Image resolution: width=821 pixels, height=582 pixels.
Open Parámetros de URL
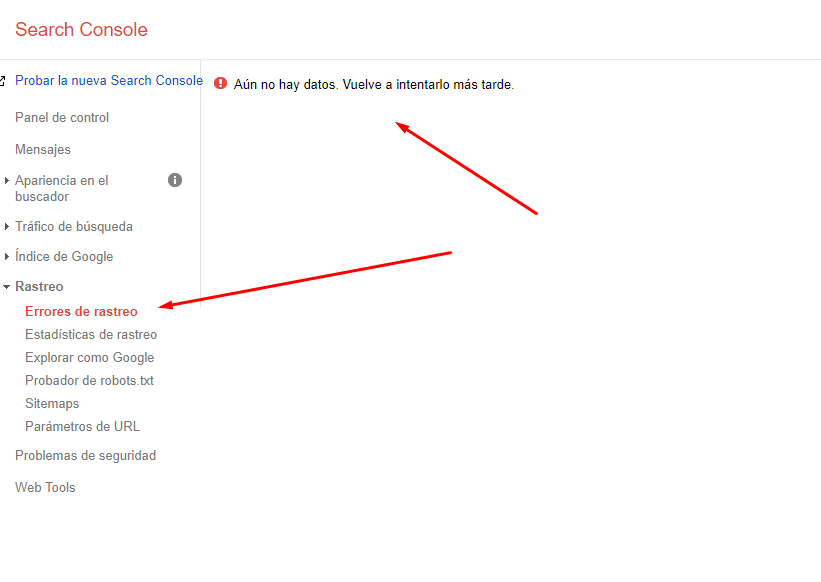(x=83, y=427)
